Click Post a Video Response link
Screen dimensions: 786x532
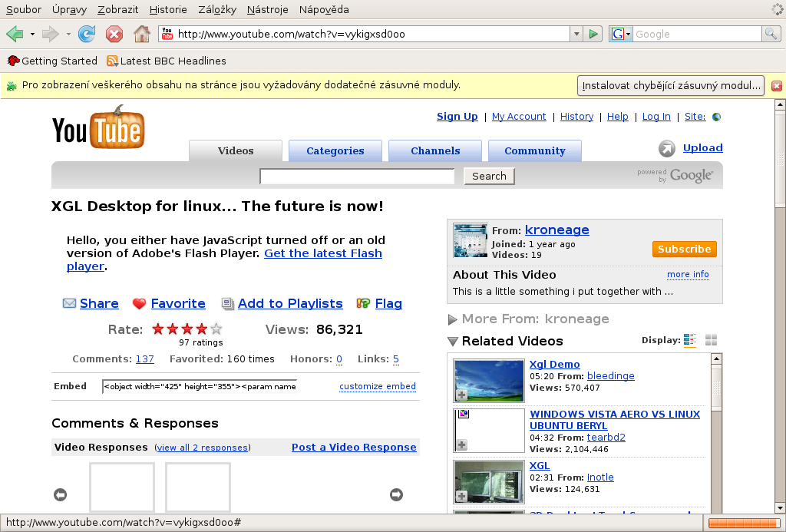pos(354,448)
